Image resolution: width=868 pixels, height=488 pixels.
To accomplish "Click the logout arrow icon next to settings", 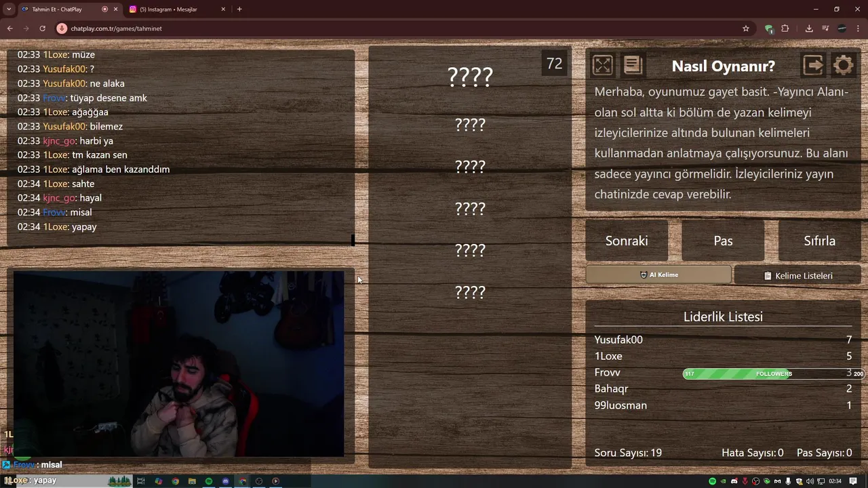I will 813,65.
